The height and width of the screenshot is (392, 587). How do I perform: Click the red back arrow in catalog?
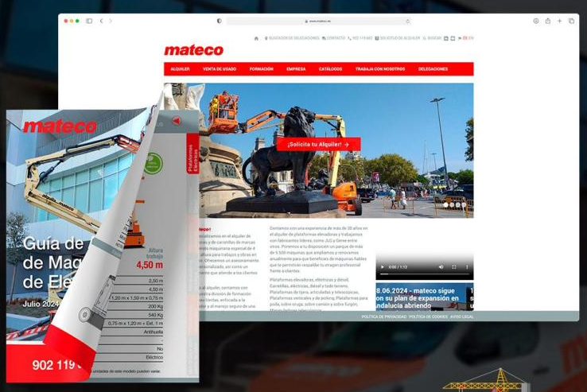coord(177,121)
